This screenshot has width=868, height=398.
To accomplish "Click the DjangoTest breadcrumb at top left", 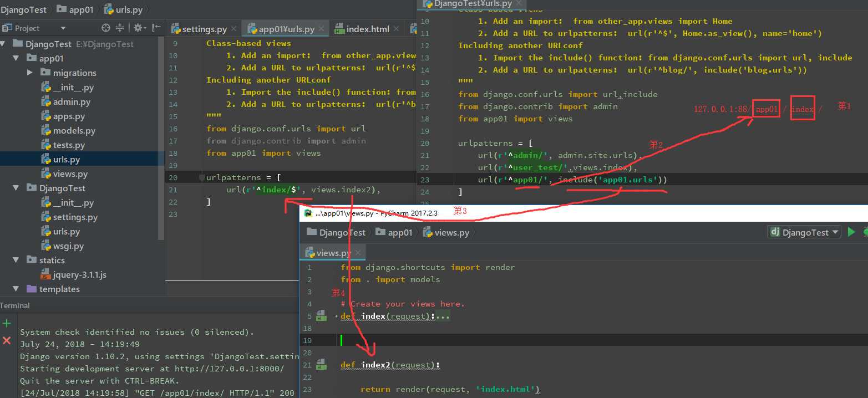I will click(x=23, y=9).
